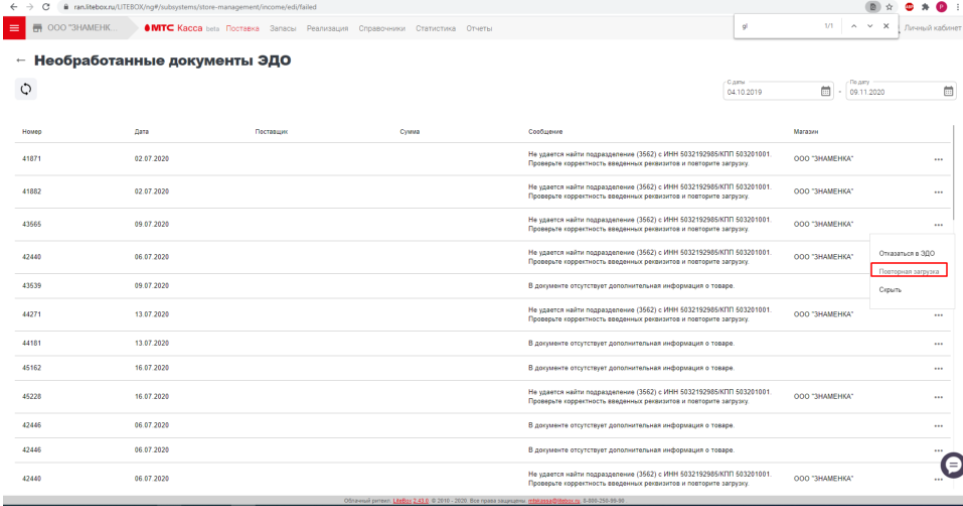Click the refresh documents icon
The image size is (963, 506).
27,90
